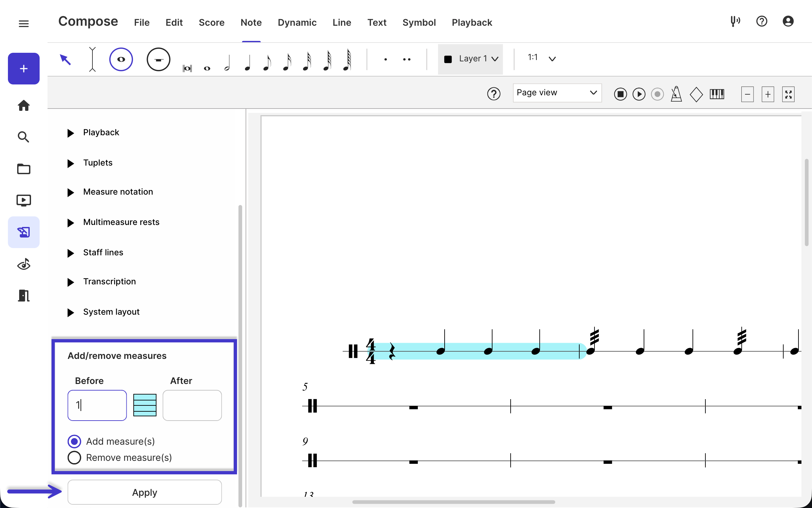Switch to the Note tab

click(x=251, y=22)
